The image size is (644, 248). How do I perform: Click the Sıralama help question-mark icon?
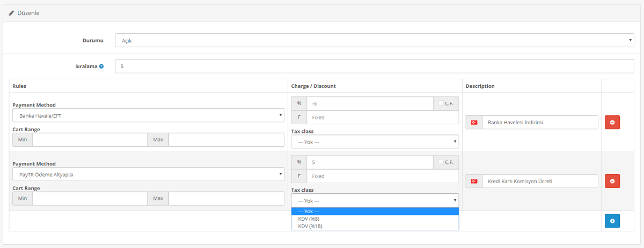101,66
